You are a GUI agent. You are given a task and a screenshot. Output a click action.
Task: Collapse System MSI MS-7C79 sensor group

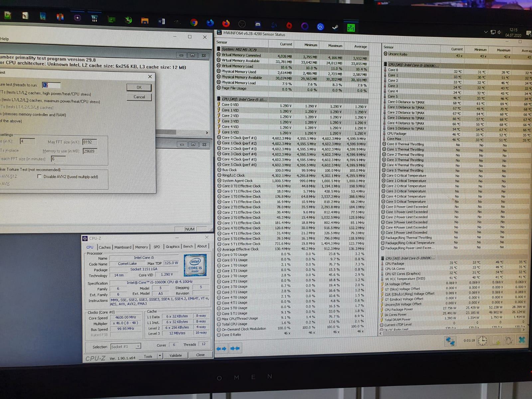[x=218, y=49]
